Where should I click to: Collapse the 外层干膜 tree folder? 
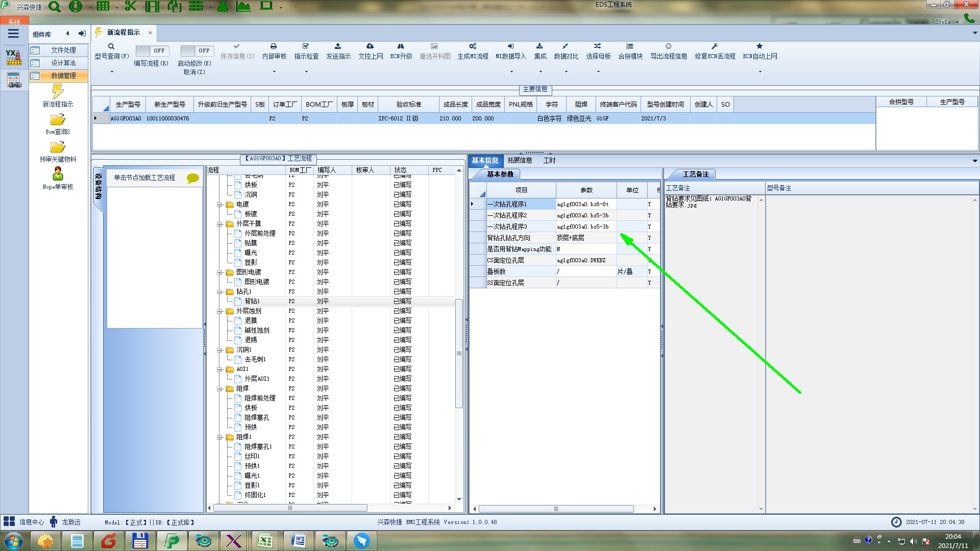pyautogui.click(x=219, y=224)
